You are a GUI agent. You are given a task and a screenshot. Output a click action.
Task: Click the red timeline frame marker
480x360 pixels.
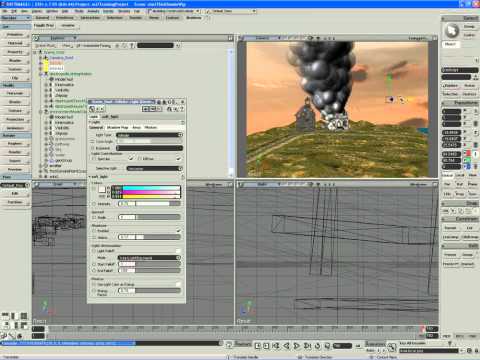point(423,329)
